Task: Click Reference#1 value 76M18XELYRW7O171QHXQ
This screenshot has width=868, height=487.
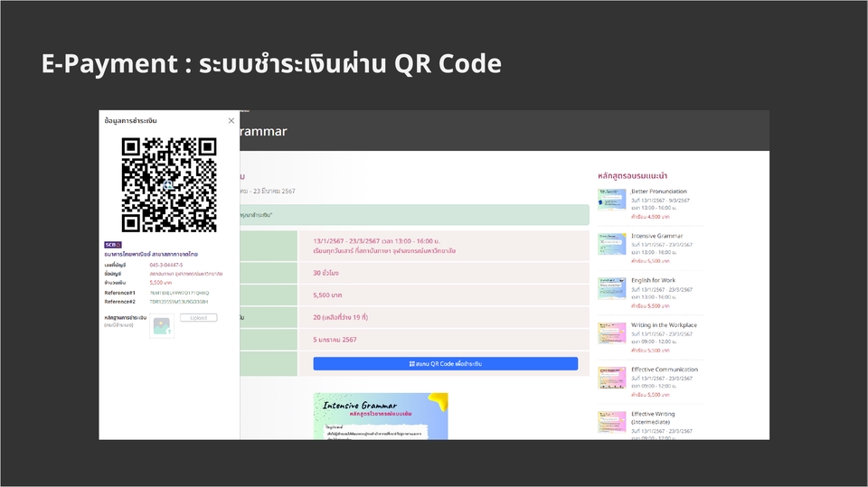Action: pos(179,294)
